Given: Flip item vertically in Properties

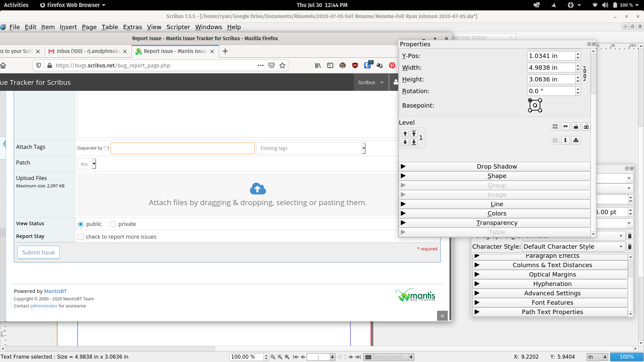Looking at the screenshot, I should [x=566, y=140].
